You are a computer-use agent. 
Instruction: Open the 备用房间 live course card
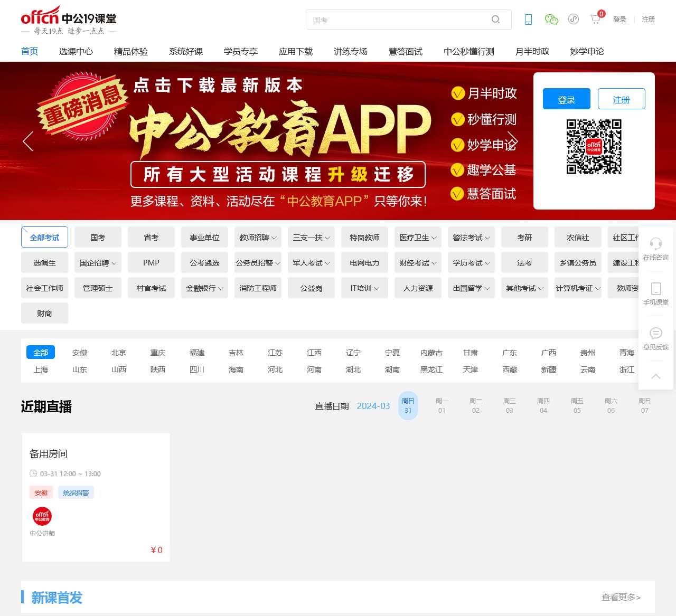[96, 497]
